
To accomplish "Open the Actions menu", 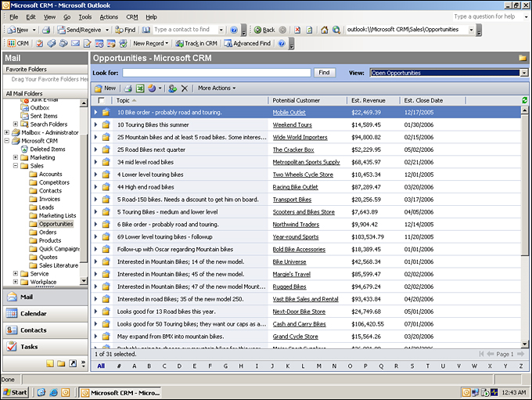I will 109,16.
